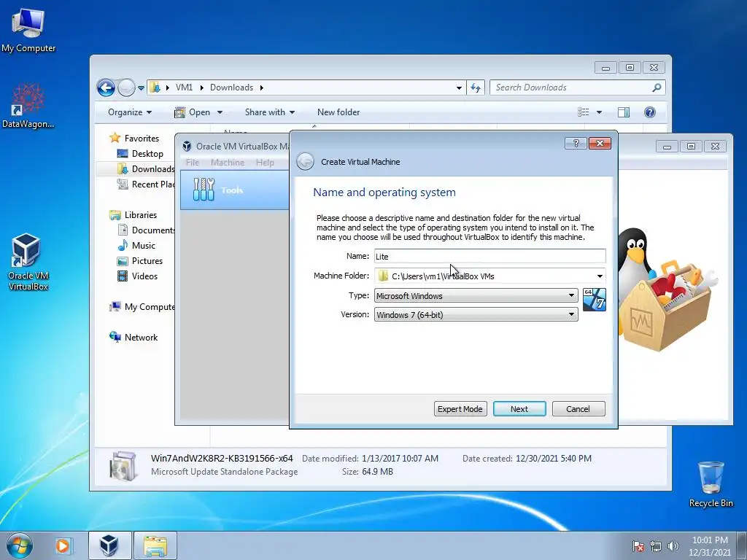Select Tools item in VirtualBox Manager

235,190
